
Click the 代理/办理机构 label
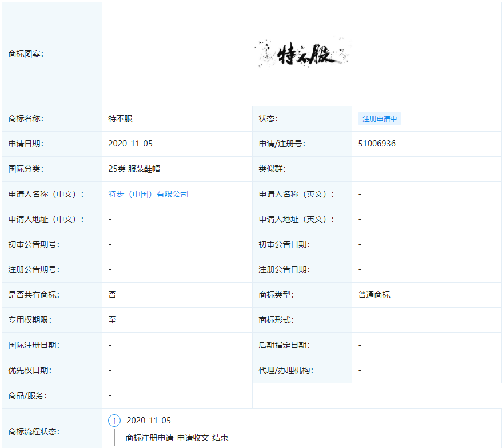286,370
